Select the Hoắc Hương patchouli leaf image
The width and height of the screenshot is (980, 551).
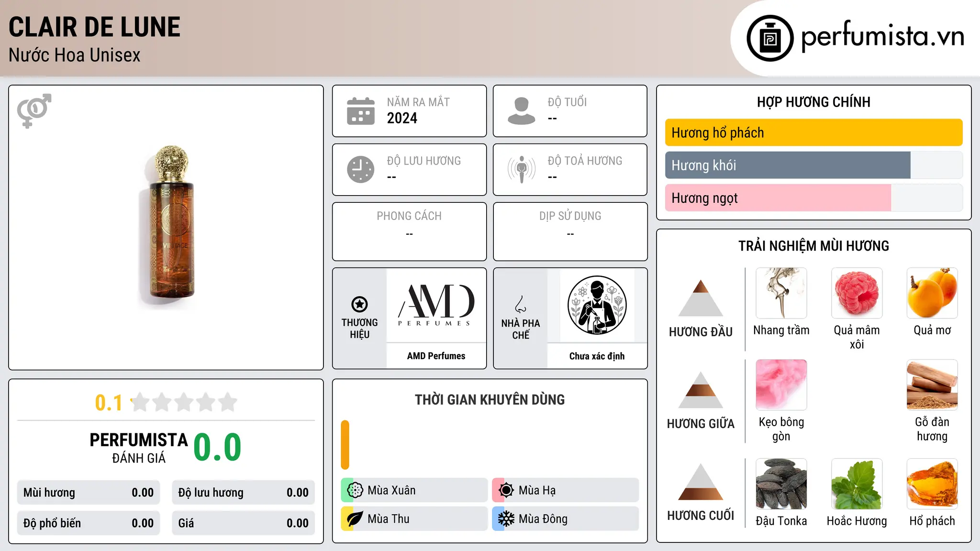857,484
